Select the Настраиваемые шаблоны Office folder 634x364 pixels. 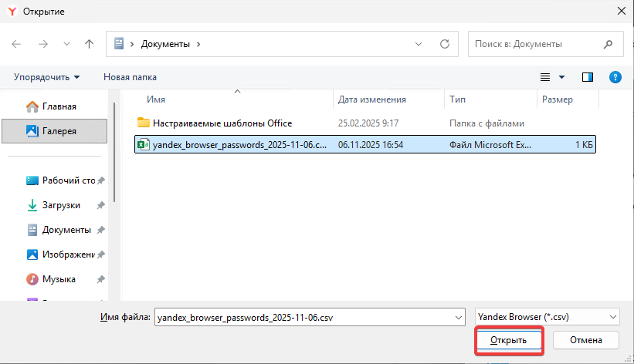tap(222, 123)
